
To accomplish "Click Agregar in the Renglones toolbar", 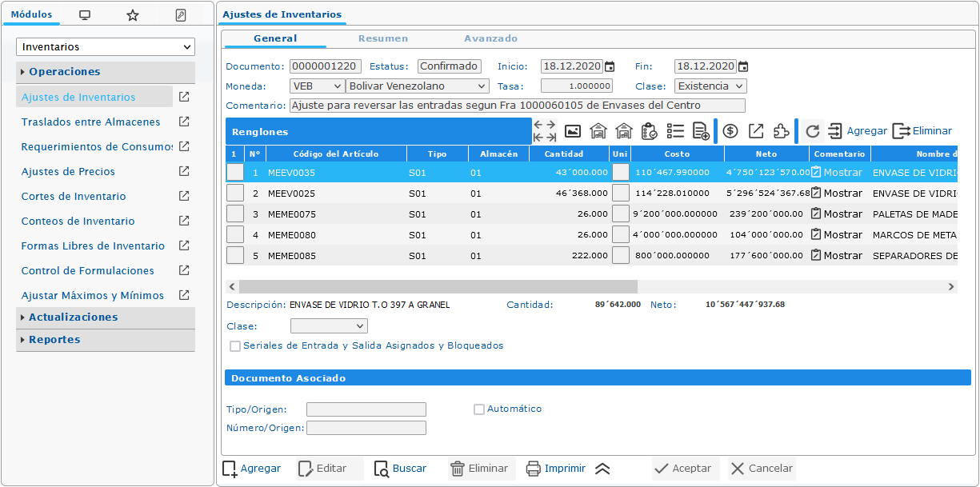I will [858, 131].
